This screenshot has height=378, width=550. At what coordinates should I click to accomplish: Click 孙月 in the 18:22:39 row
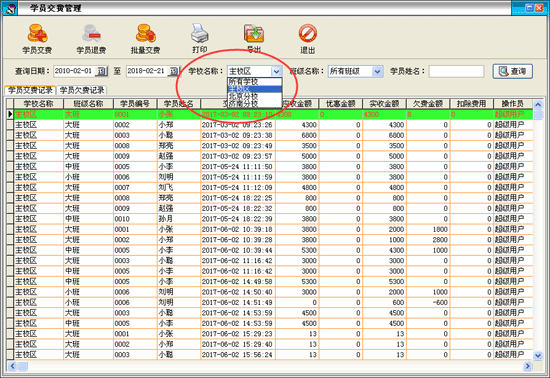(166, 219)
